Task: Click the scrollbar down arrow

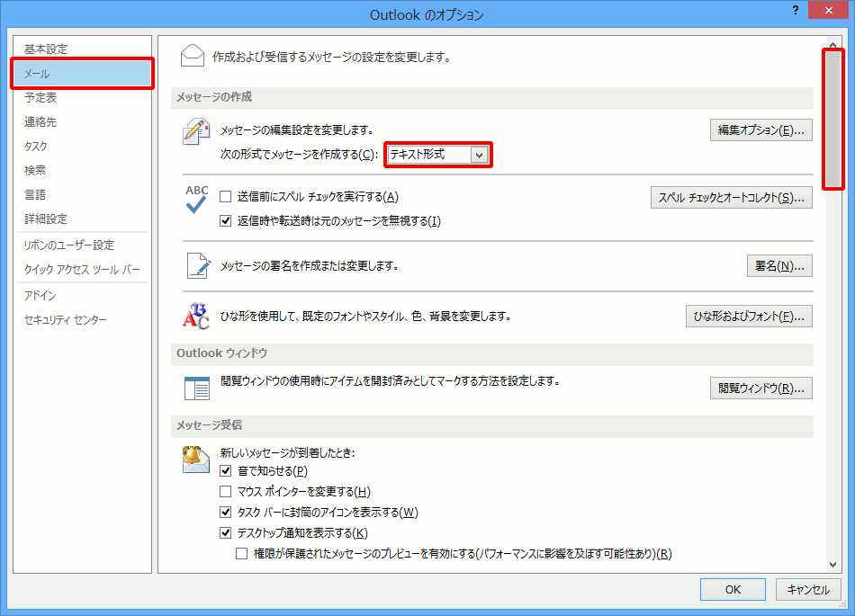Action: click(x=832, y=565)
